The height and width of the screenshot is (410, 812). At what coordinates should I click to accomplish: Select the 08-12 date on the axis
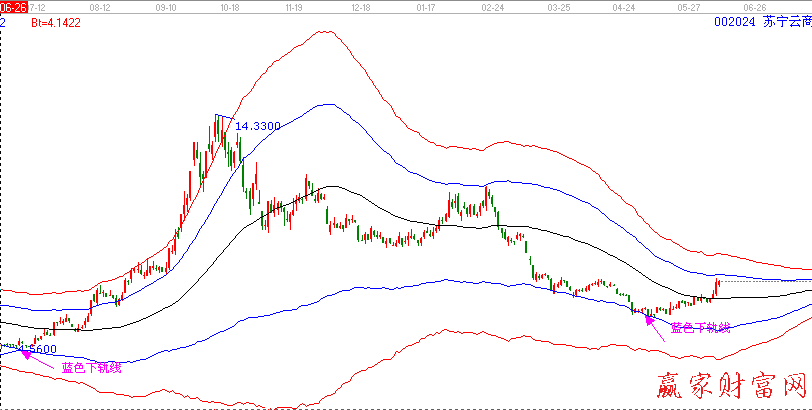100,6
